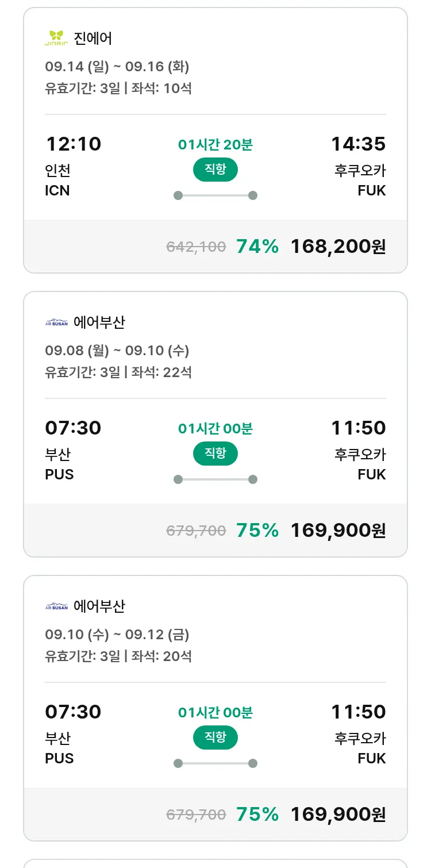Click the struck-through 642,100 original price
The width and height of the screenshot is (431, 868).
click(x=196, y=247)
